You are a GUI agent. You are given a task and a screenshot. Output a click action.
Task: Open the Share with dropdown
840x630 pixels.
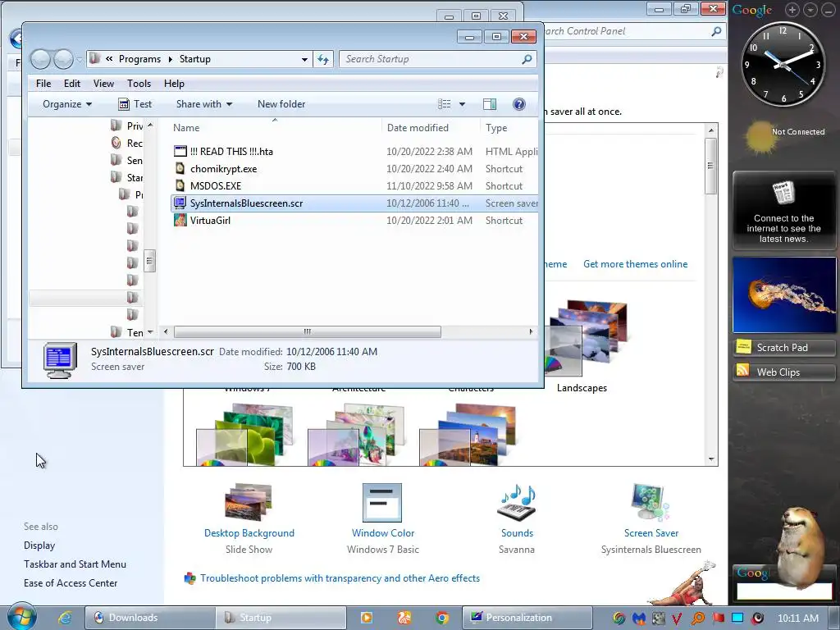204,104
